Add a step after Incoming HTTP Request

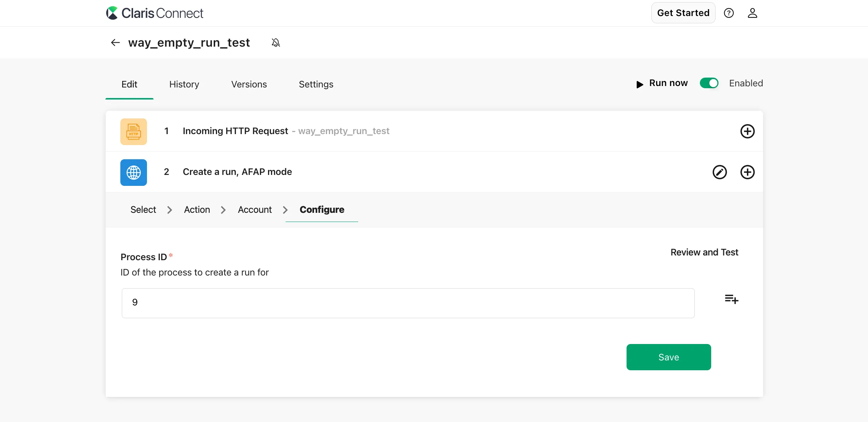tap(748, 132)
